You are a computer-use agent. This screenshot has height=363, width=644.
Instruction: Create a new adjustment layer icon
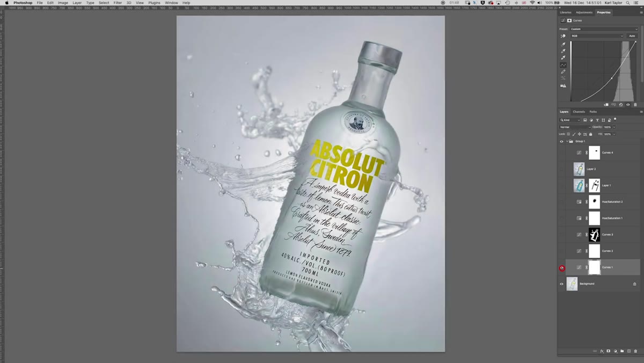click(x=616, y=351)
